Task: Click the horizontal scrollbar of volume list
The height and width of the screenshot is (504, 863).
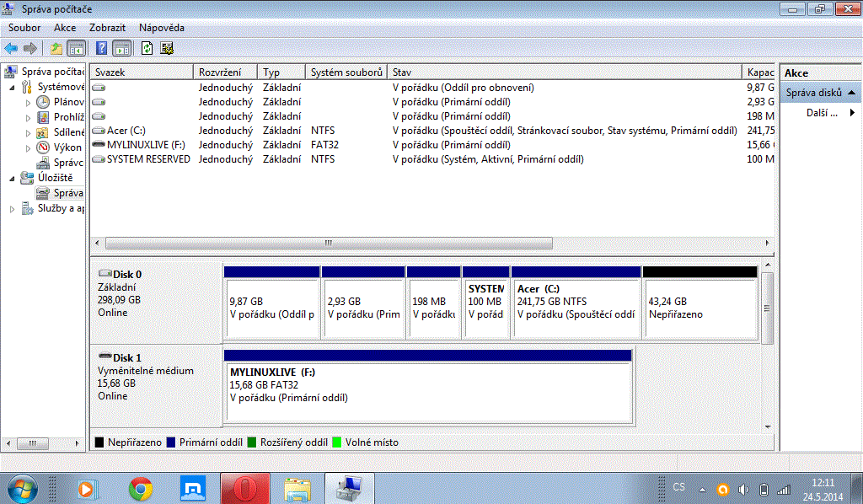Action: 329,244
